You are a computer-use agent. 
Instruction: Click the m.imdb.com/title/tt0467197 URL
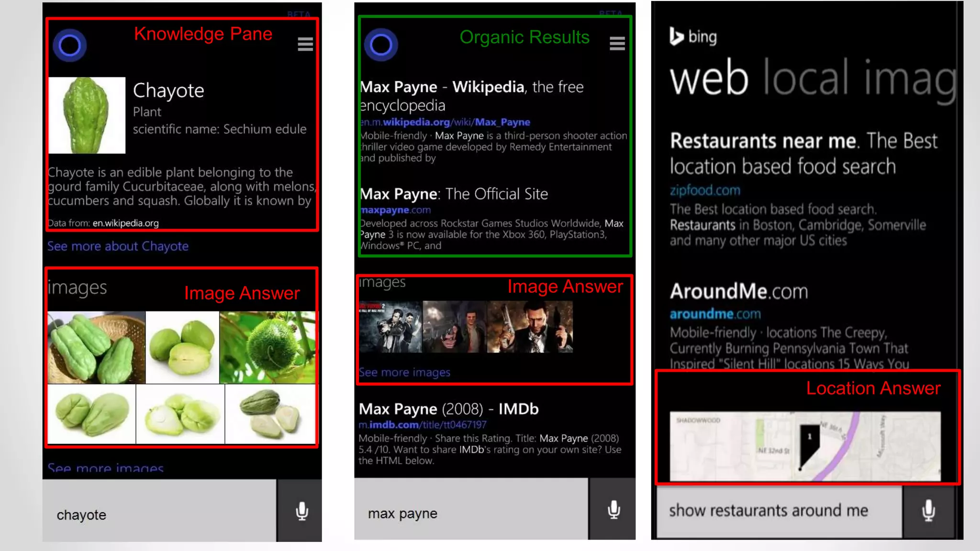pyautogui.click(x=423, y=425)
